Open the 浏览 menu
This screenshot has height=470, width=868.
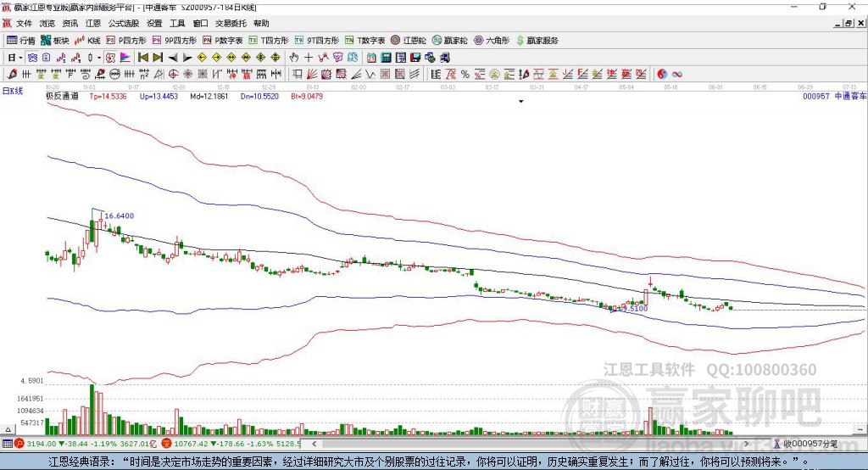[47, 23]
